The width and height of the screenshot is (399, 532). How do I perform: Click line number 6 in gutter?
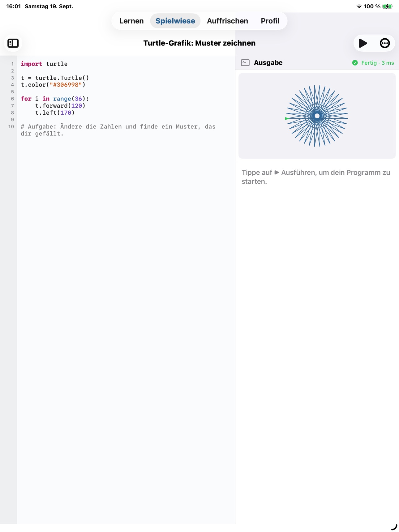click(x=12, y=99)
